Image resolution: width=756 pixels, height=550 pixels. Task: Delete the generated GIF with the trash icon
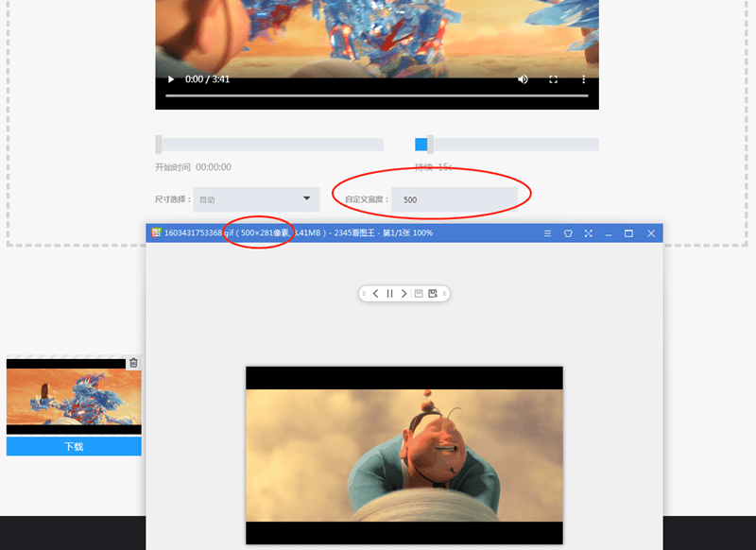133,363
